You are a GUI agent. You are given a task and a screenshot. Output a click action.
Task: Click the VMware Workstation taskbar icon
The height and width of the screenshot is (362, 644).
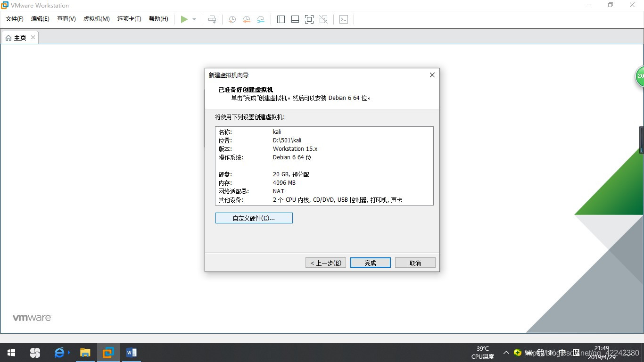pyautogui.click(x=108, y=353)
